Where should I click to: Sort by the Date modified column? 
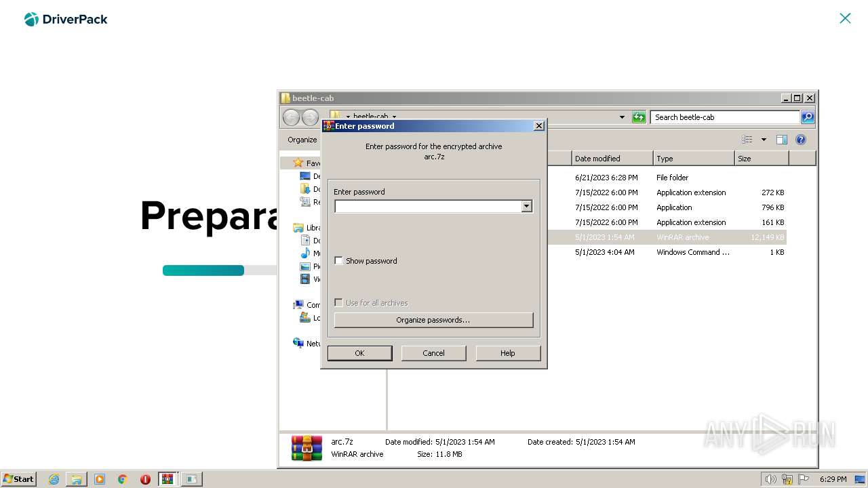612,159
